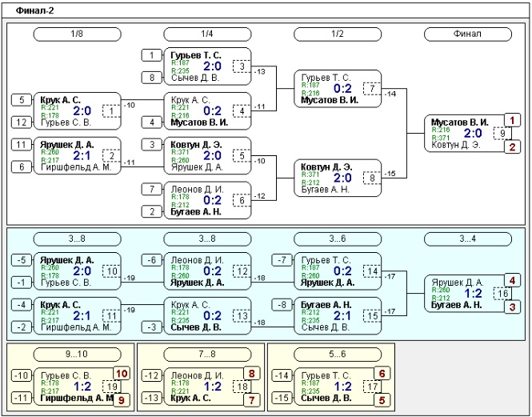
Task: Click the red place badge 10 by Гурьев С. В.
Action: coord(122,374)
